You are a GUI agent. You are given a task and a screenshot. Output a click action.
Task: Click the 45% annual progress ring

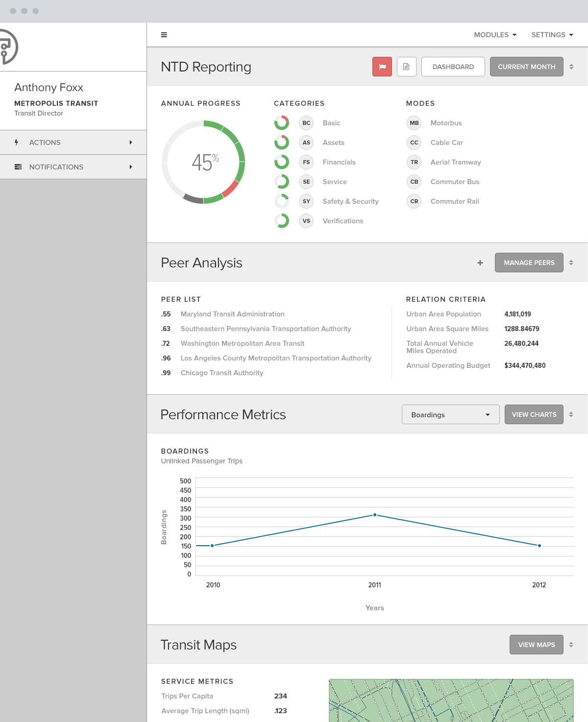pyautogui.click(x=203, y=162)
